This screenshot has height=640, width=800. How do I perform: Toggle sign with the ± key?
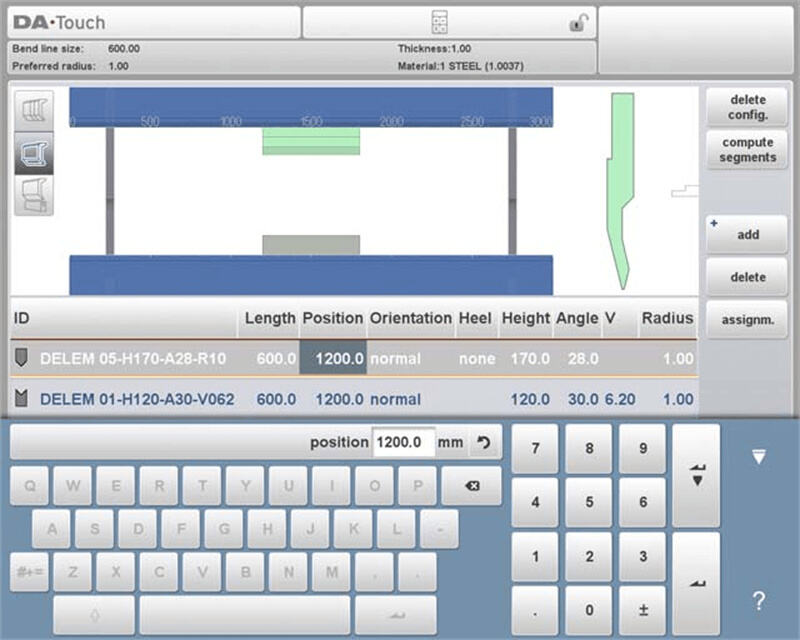[642, 610]
